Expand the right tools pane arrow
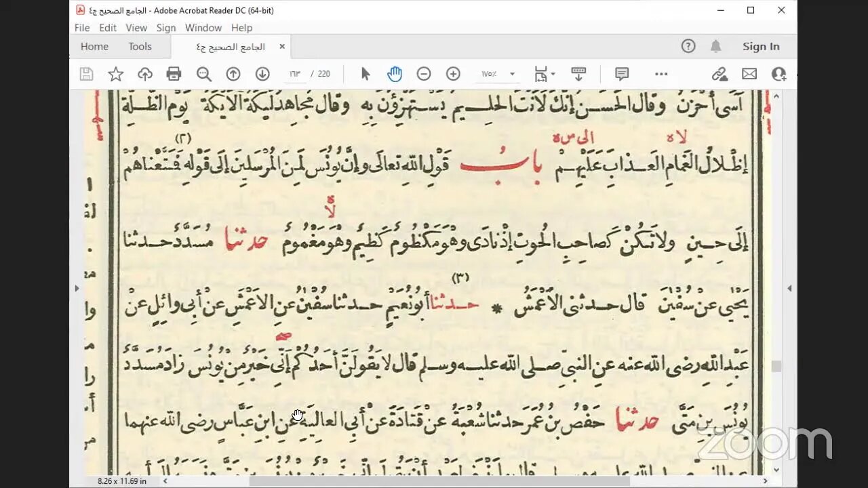Screen dimensions: 868x488 tap(789, 289)
